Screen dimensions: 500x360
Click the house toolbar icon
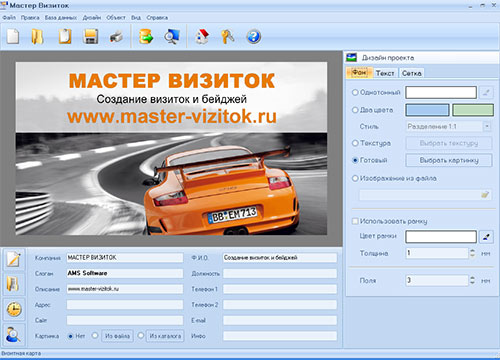pyautogui.click(x=202, y=37)
